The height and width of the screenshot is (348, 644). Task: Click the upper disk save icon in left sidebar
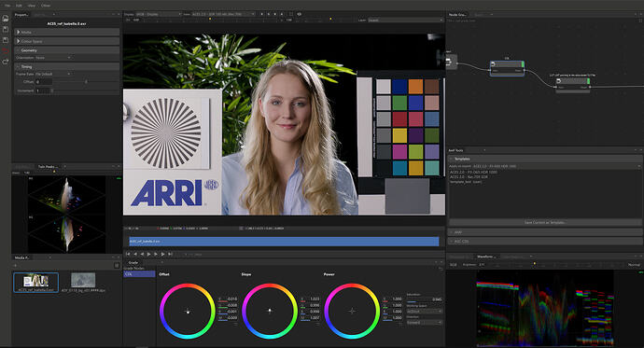click(6, 30)
